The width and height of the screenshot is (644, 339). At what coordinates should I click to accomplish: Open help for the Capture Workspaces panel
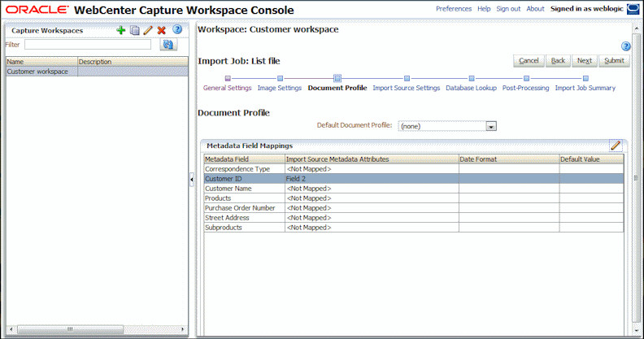pyautogui.click(x=177, y=29)
